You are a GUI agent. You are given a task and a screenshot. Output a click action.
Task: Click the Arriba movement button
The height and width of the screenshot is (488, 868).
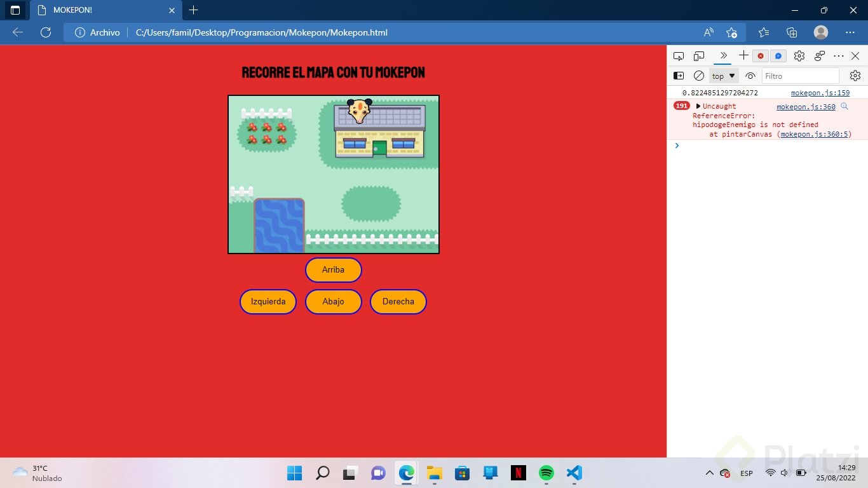point(333,270)
